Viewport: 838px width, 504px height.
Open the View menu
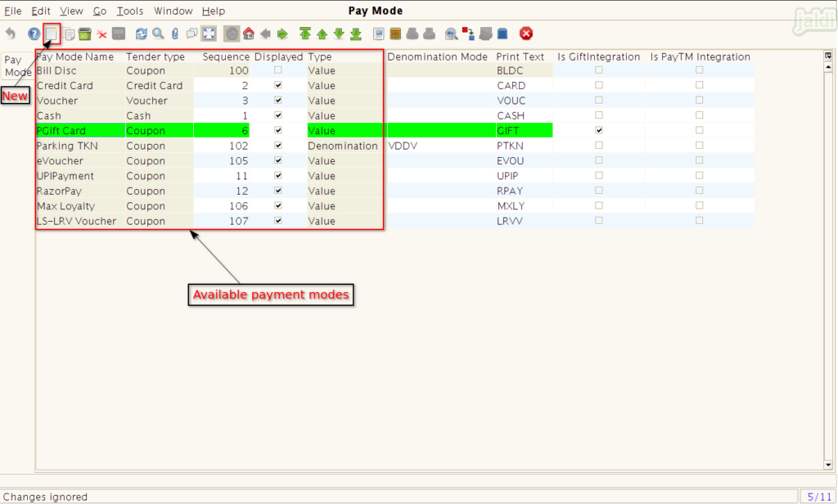point(71,11)
